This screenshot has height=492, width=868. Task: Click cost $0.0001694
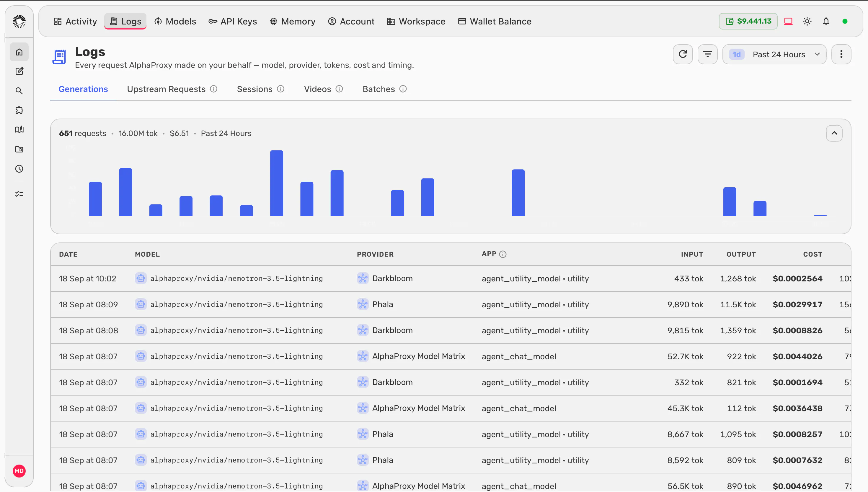tap(798, 382)
